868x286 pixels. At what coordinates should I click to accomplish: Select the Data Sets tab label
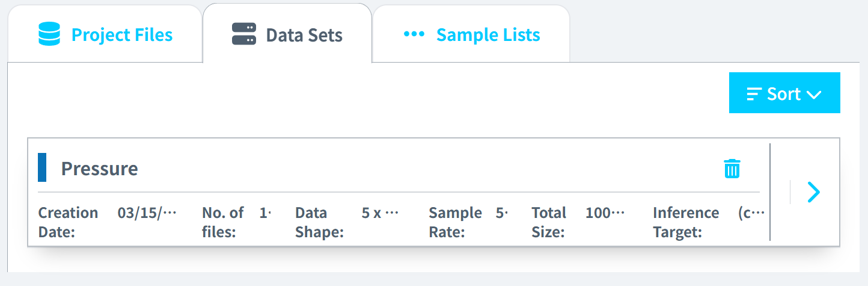304,35
